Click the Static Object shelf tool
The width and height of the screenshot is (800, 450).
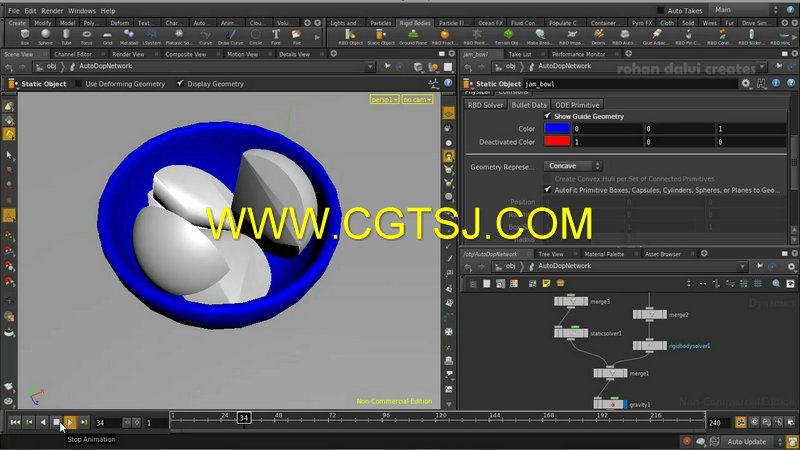[381, 36]
